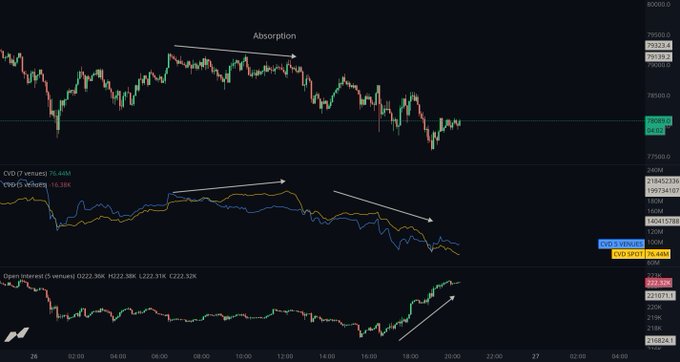Click the 80000.0 price axis tick

658,5
